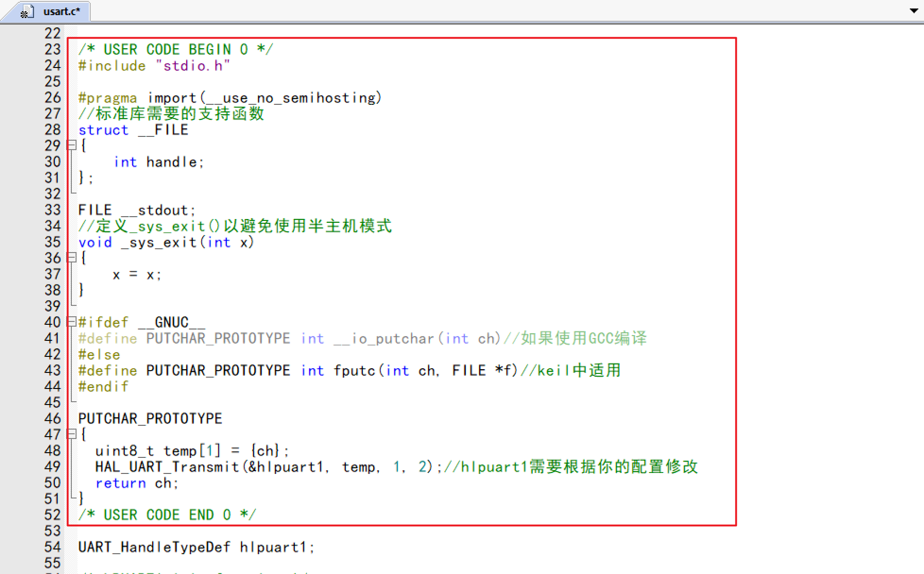Image resolution: width=924 pixels, height=574 pixels.
Task: Click '/* USER CODE BEGIN 0 */' comment
Action: click(176, 50)
